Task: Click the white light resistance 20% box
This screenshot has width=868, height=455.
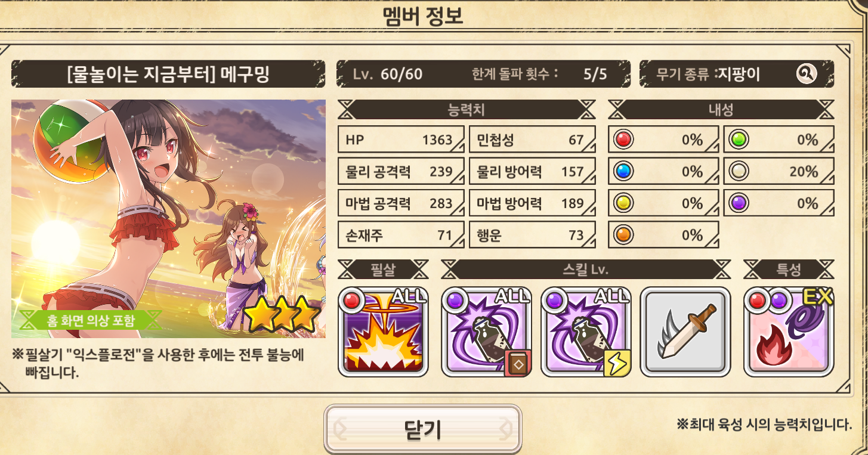Action: click(x=779, y=172)
